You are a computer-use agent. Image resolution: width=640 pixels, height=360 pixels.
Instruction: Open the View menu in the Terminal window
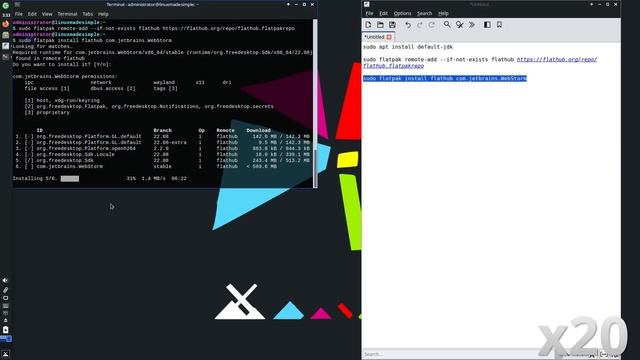click(47, 14)
